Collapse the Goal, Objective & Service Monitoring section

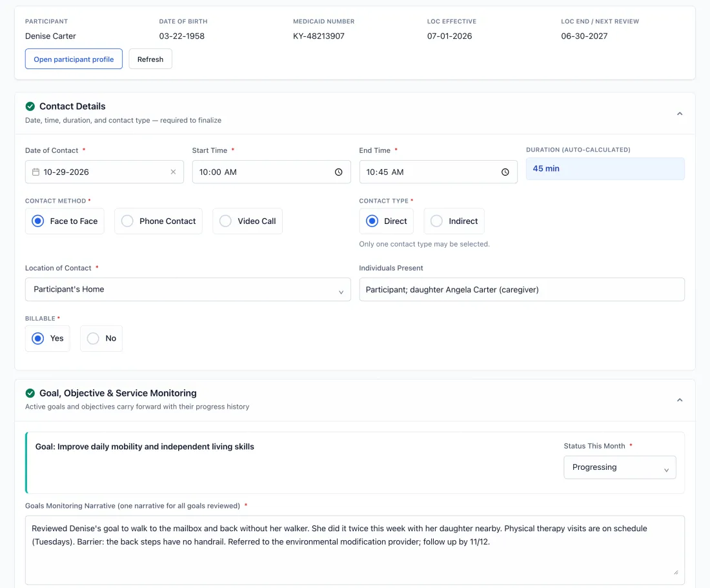pos(680,400)
